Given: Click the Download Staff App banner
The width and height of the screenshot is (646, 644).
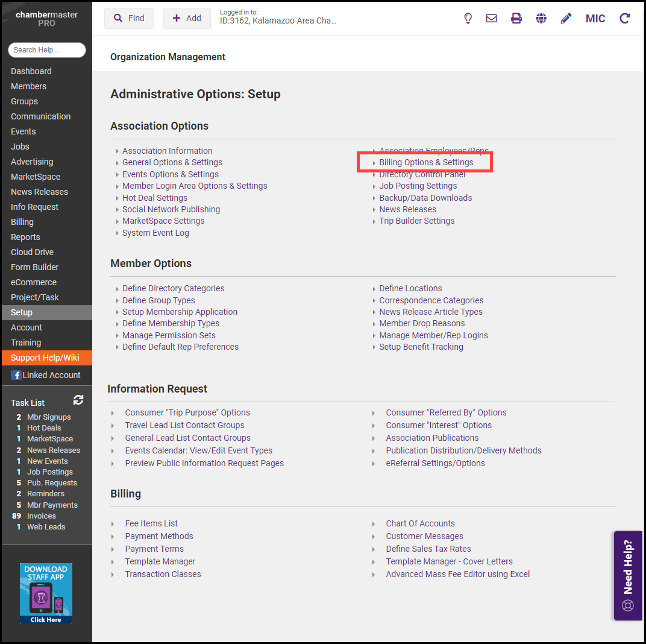Looking at the screenshot, I should click(46, 593).
